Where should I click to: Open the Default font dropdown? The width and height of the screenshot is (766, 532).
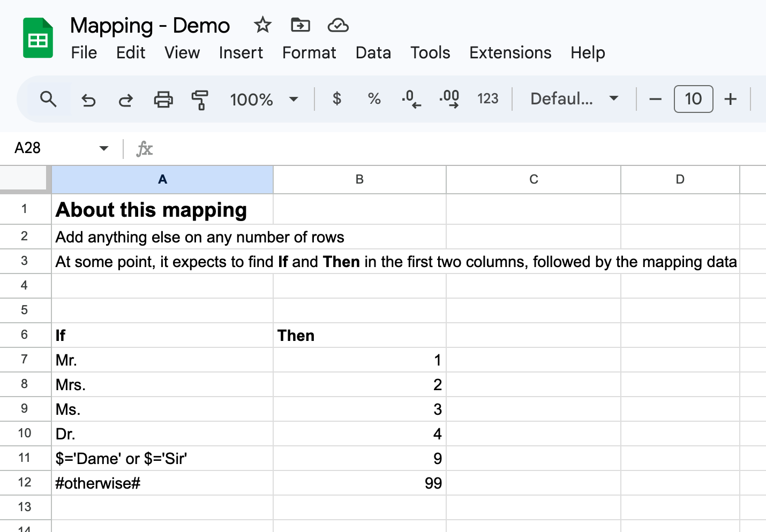coord(574,99)
